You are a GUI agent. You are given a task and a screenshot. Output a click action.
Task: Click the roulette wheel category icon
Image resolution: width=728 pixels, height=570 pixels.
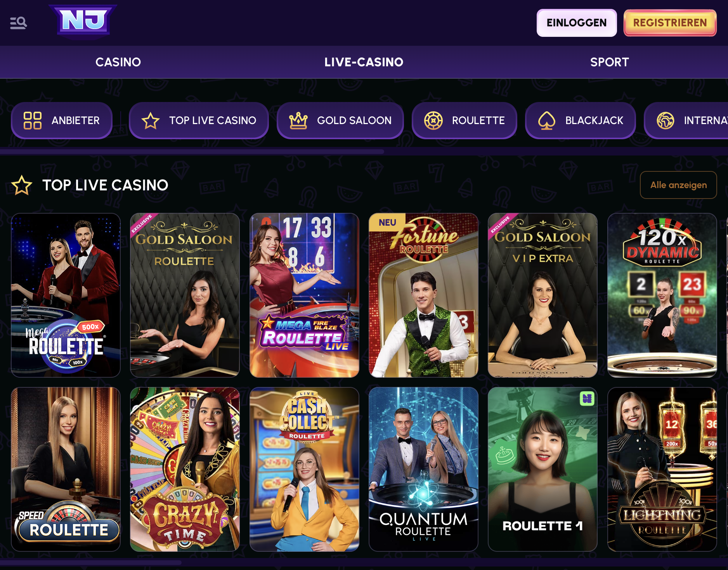tap(433, 121)
